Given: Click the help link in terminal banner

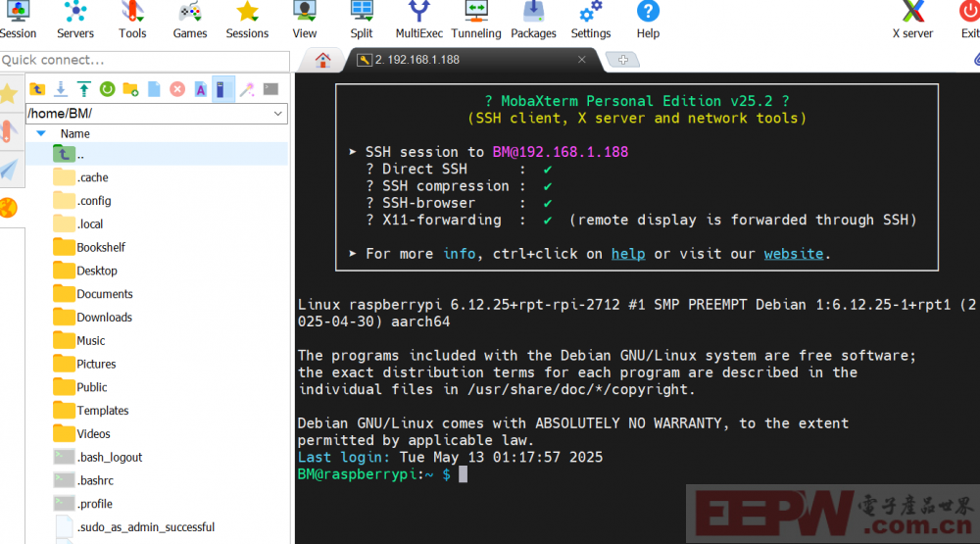Looking at the screenshot, I should (628, 254).
